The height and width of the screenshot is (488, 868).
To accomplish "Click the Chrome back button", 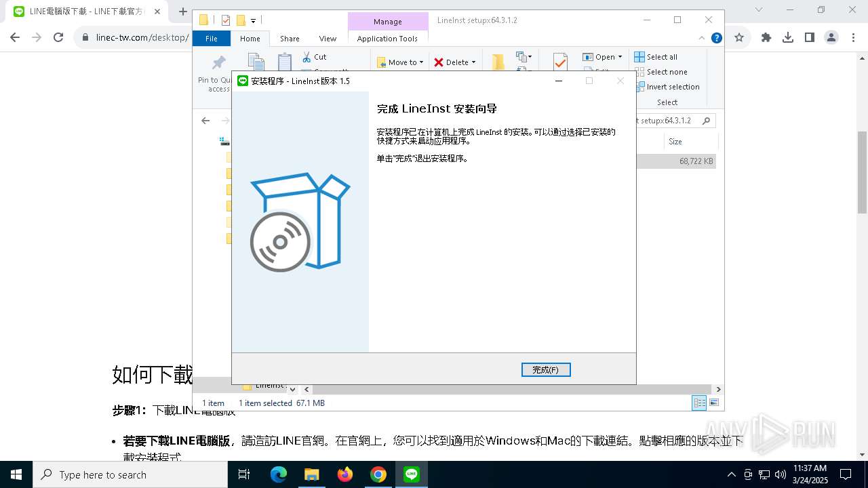I will pos(15,37).
